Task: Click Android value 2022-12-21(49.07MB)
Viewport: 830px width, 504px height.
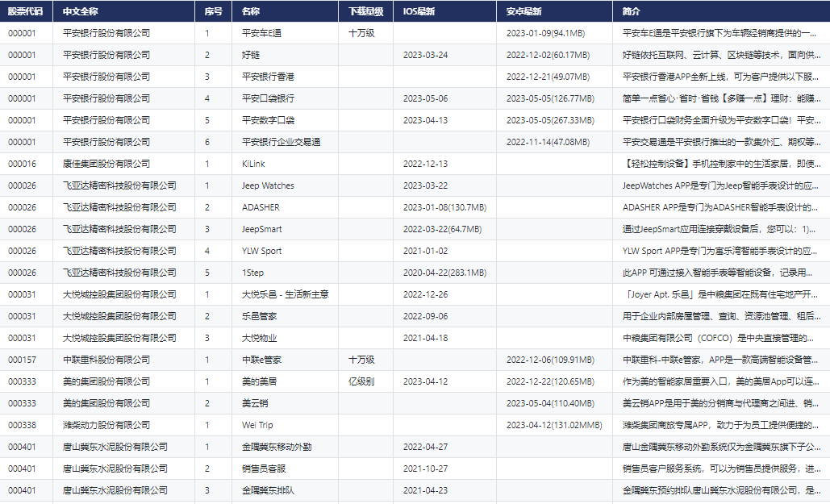Action: point(548,77)
